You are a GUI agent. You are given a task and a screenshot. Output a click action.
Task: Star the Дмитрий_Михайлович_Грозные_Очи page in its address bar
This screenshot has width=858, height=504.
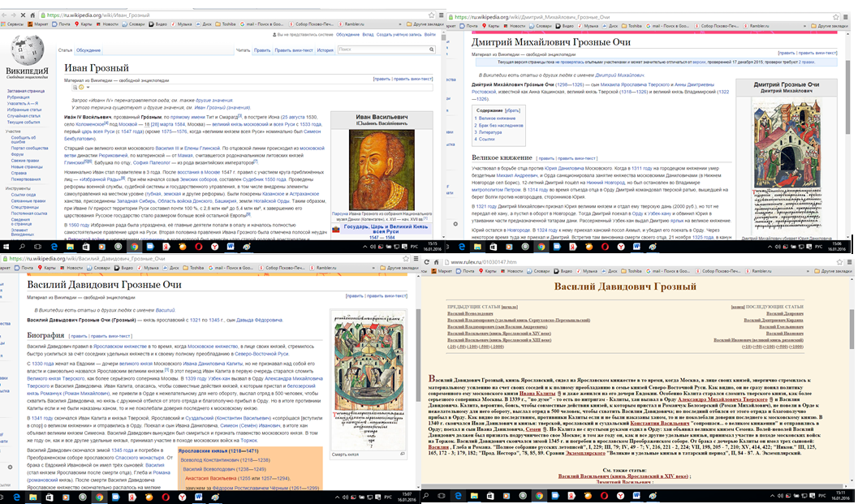click(835, 17)
